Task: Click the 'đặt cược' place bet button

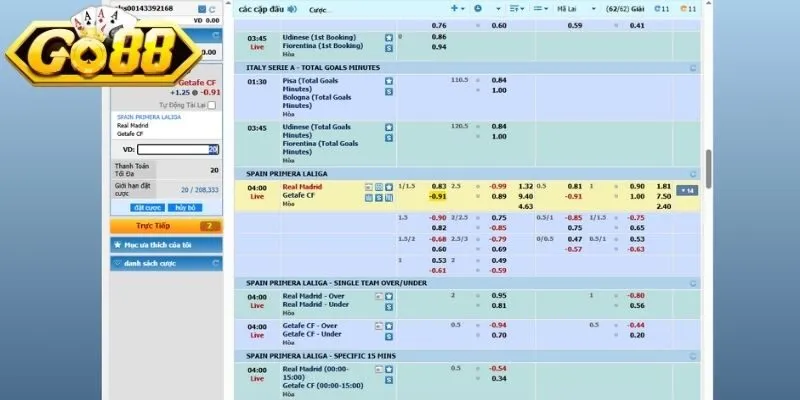Action: [145, 207]
